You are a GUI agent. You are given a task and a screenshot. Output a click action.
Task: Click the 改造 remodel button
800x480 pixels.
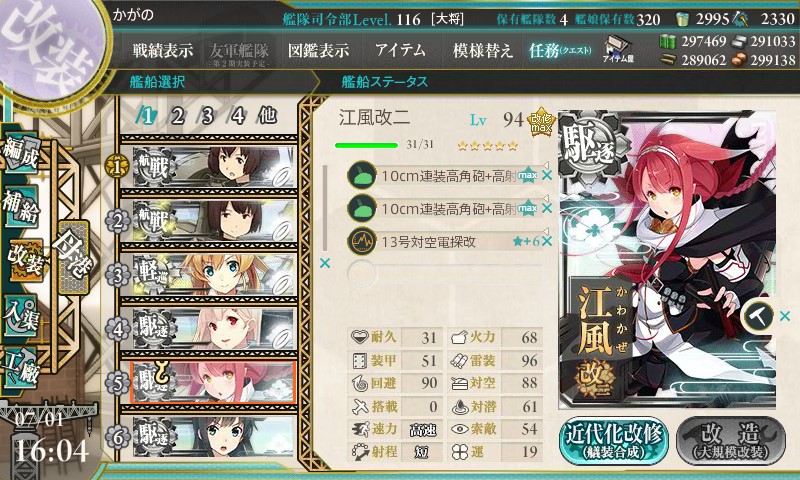(x=731, y=441)
